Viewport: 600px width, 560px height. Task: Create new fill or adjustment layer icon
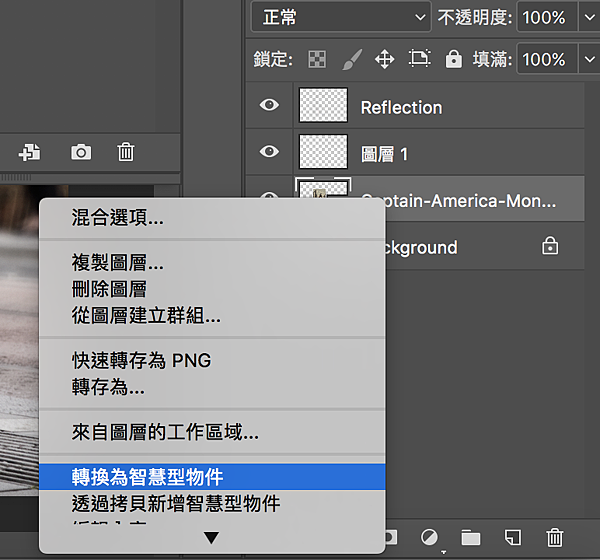coord(429,537)
